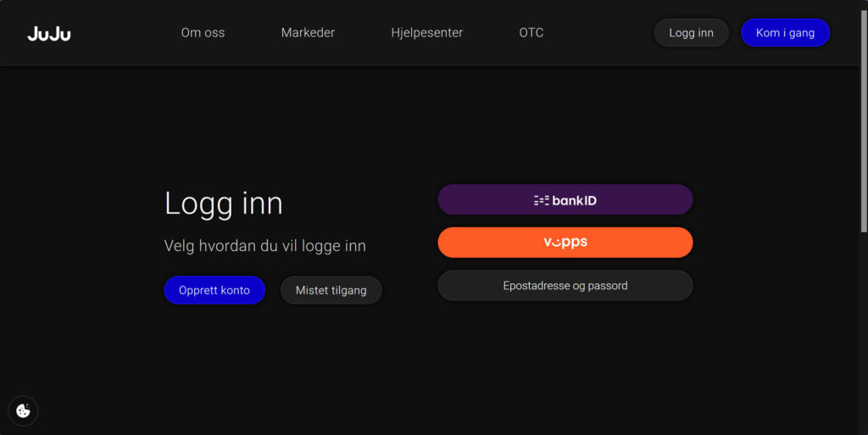Select OTC in the navigation bar
868x435 pixels.
point(531,33)
